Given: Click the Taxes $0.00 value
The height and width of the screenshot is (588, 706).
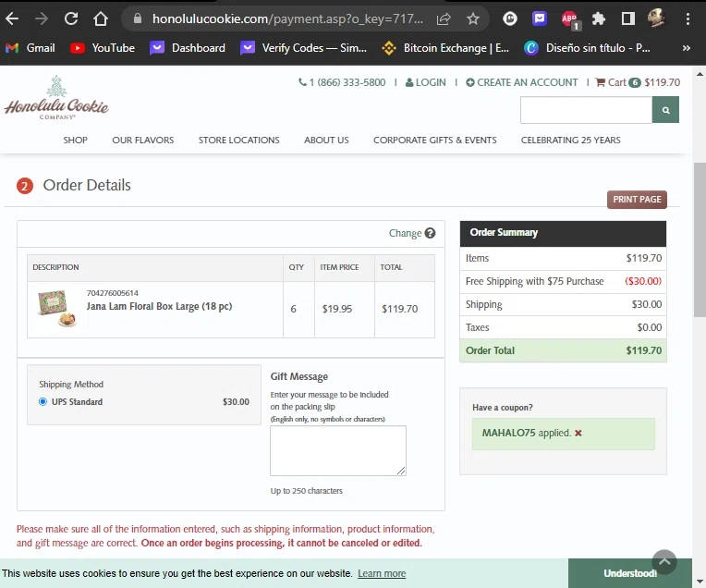Looking at the screenshot, I should [650, 327].
